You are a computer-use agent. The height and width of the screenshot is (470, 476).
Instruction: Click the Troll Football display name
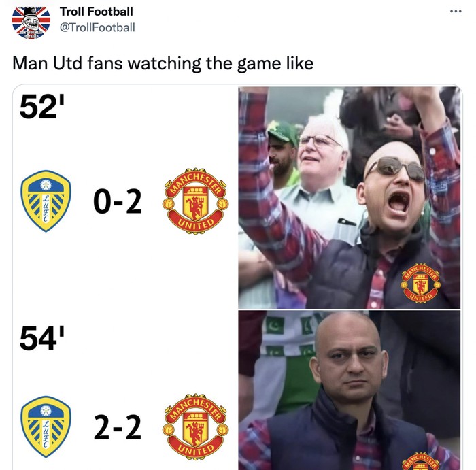pos(97,12)
